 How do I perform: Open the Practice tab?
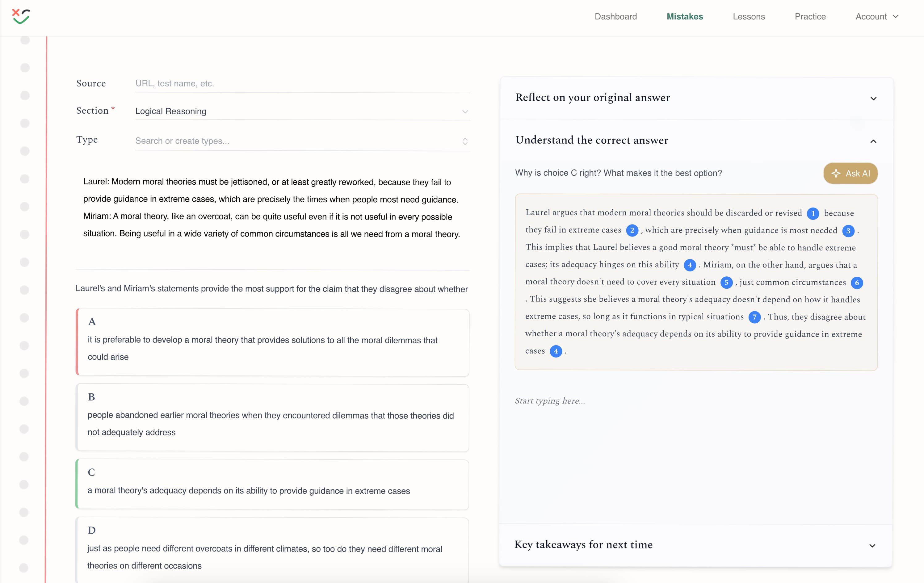click(810, 16)
